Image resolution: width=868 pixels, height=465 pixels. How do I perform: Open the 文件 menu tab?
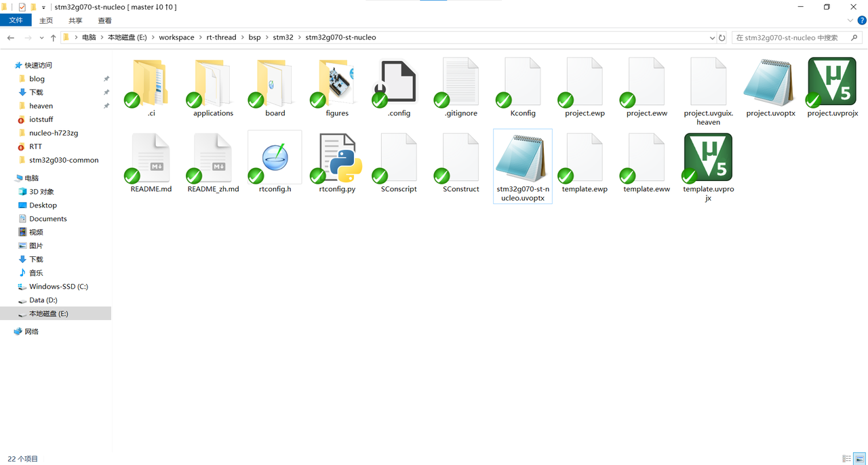(x=16, y=21)
